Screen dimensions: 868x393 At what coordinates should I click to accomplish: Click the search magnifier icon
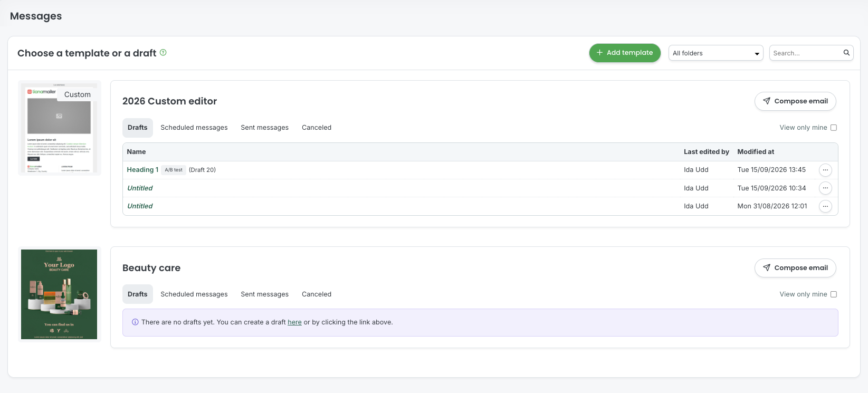point(846,53)
